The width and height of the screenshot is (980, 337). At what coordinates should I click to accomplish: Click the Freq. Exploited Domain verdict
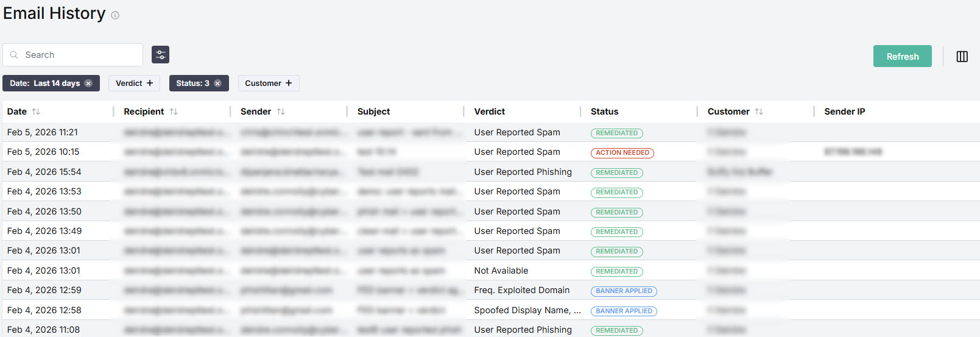[522, 290]
